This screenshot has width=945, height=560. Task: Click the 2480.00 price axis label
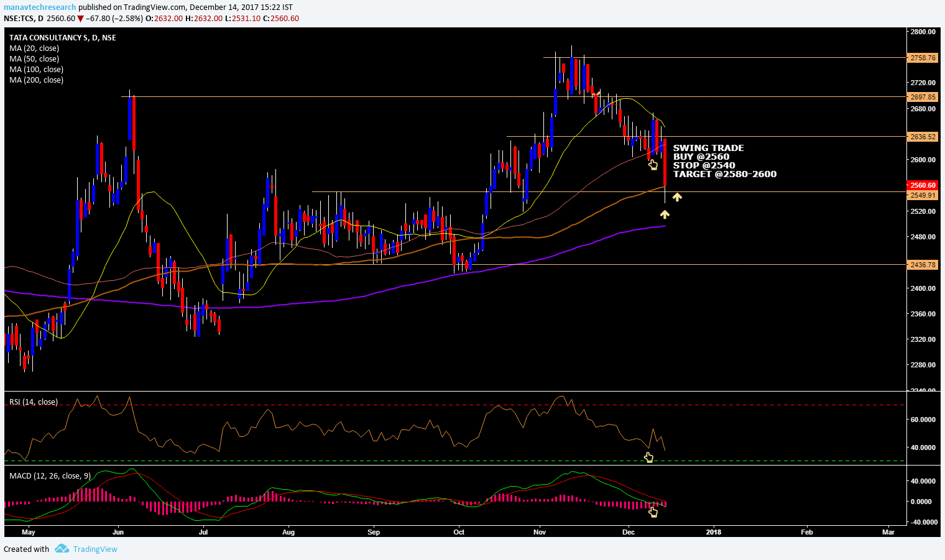pyautogui.click(x=923, y=237)
